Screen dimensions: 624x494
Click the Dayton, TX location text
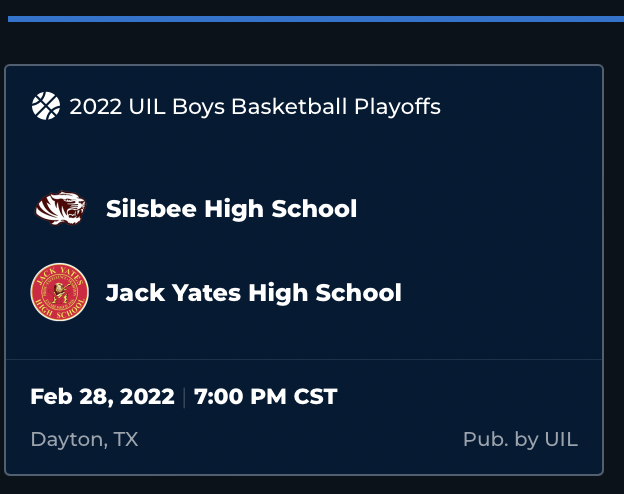coord(84,439)
